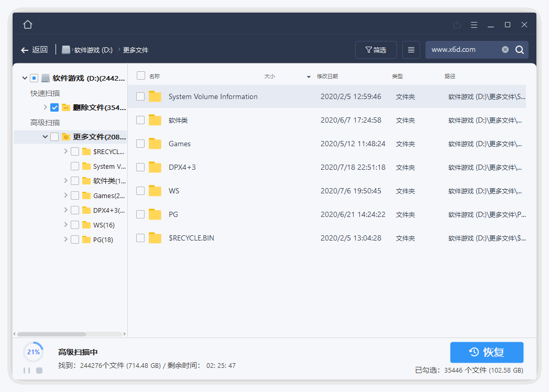Check the System Volume Information folder
The height and width of the screenshot is (392, 549).
[x=140, y=96]
